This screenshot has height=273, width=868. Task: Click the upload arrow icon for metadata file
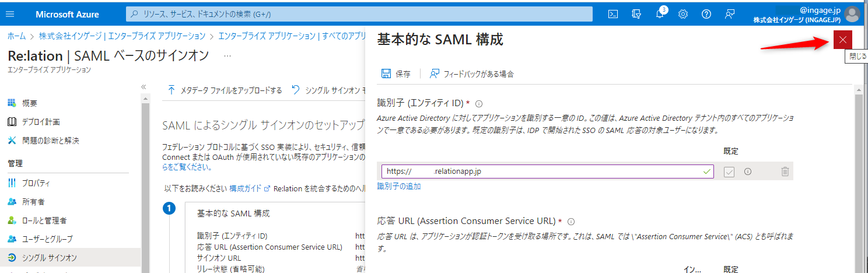coord(171,90)
